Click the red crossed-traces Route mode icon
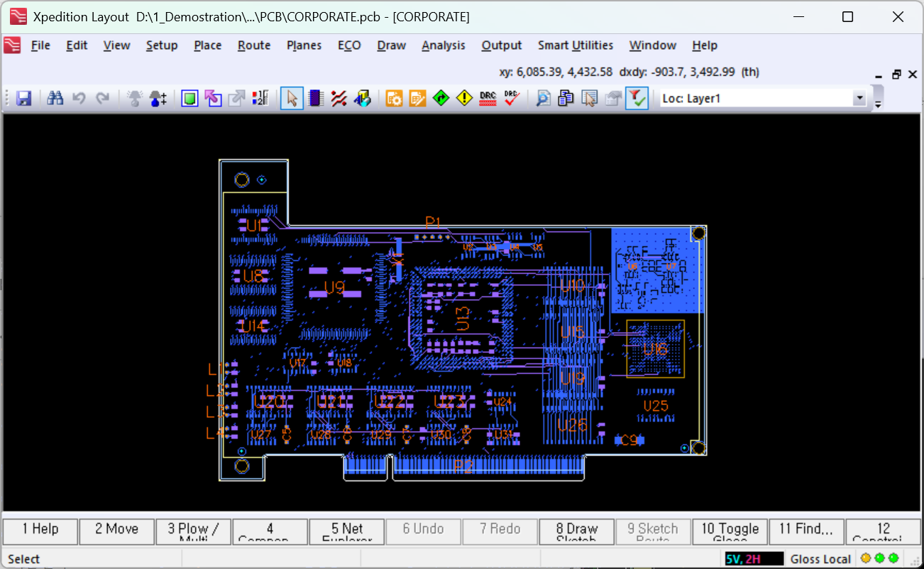924x569 pixels. (x=339, y=99)
